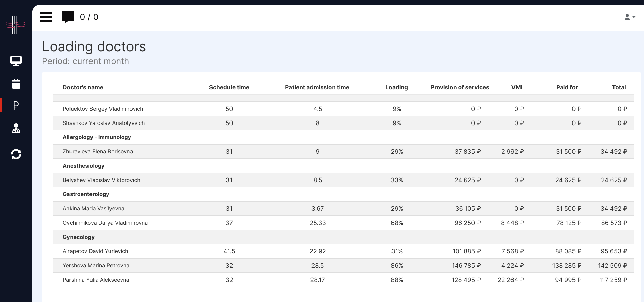This screenshot has height=302, width=644.
Task: Open the monitor dashboard sidebar icon
Action: tap(16, 61)
